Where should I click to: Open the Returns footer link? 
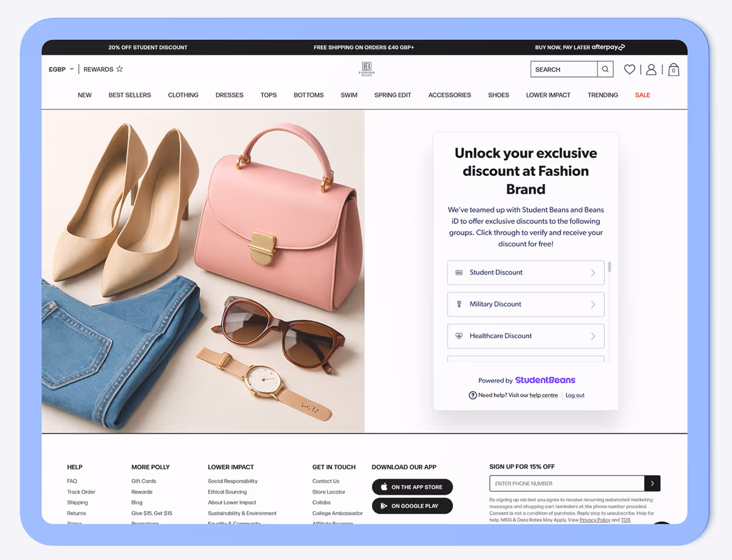[76, 514]
